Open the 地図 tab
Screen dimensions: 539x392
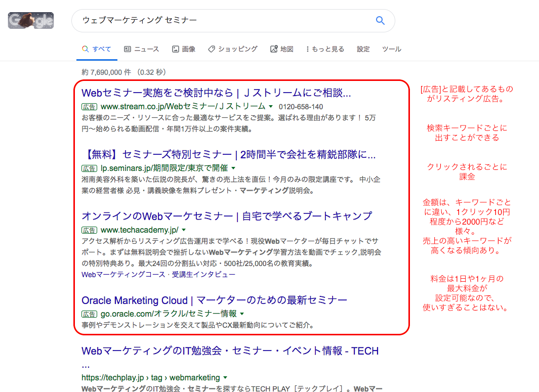click(282, 49)
